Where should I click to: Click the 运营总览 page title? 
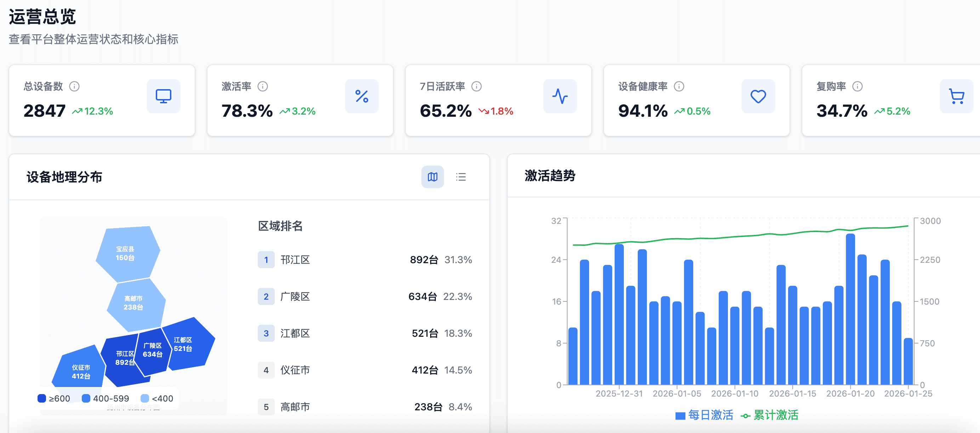pyautogui.click(x=43, y=17)
